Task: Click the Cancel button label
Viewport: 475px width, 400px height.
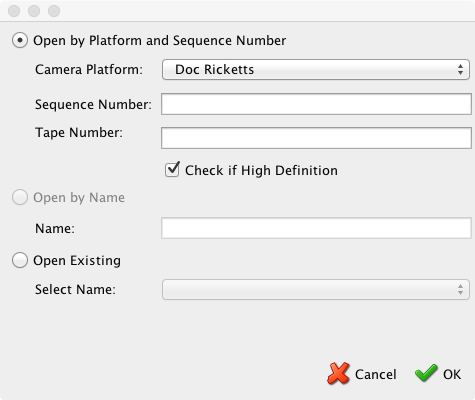Action: point(376,374)
